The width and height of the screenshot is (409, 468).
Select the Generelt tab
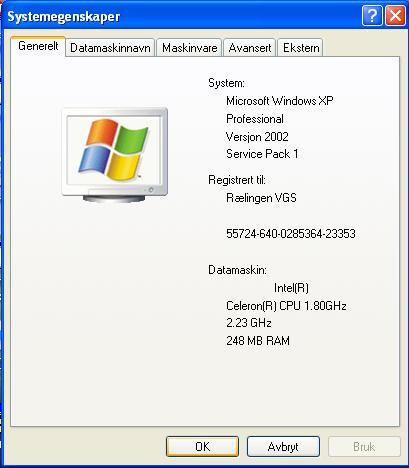click(38, 46)
